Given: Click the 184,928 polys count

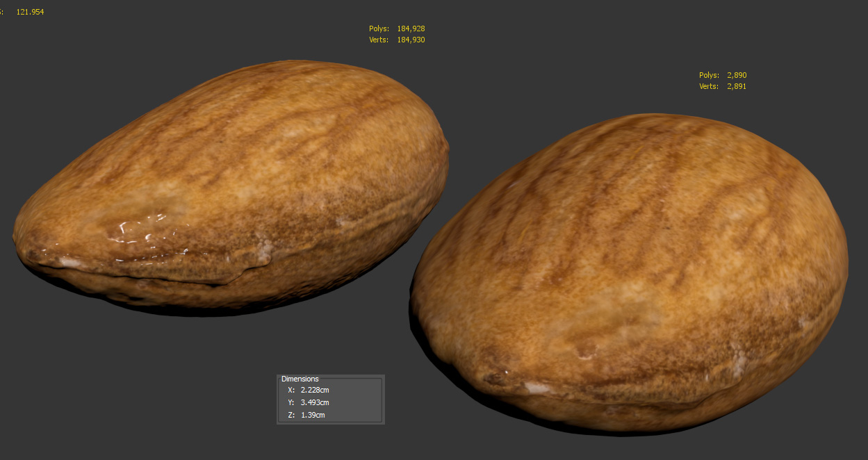Looking at the screenshot, I should 411,29.
